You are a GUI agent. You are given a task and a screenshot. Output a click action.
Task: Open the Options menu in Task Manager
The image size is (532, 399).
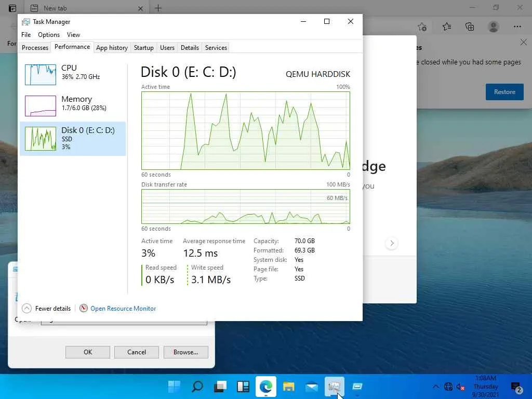coord(48,35)
